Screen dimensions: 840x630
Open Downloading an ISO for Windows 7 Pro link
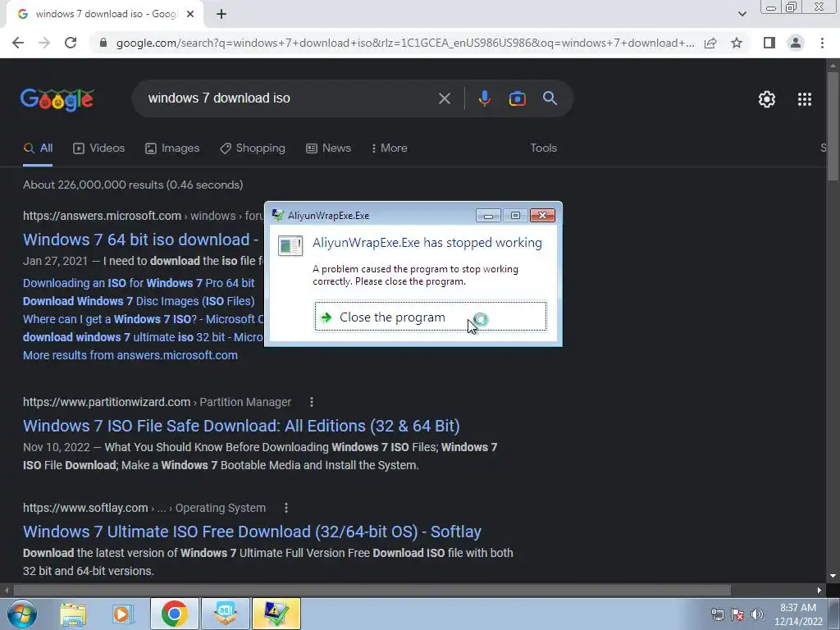click(x=139, y=283)
